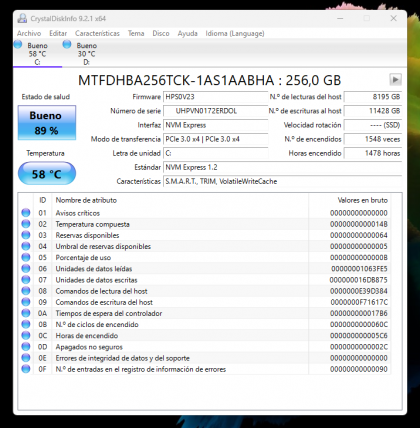The width and height of the screenshot is (420, 428).
Task: Click status orb of Comandos de escritura del host
Action: point(26,302)
